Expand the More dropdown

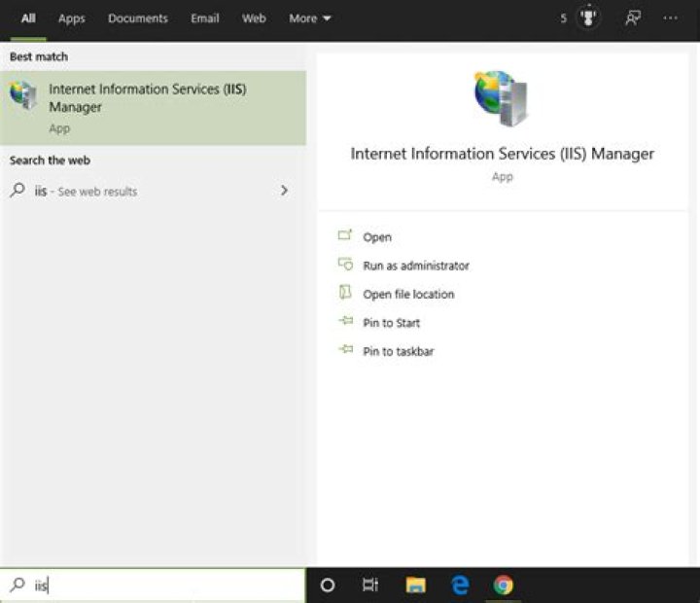pos(310,18)
